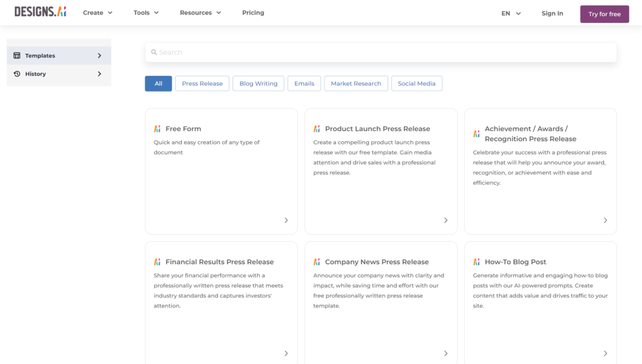Select the Templates grid icon in sidebar
This screenshot has height=364, width=642.
click(x=17, y=55)
